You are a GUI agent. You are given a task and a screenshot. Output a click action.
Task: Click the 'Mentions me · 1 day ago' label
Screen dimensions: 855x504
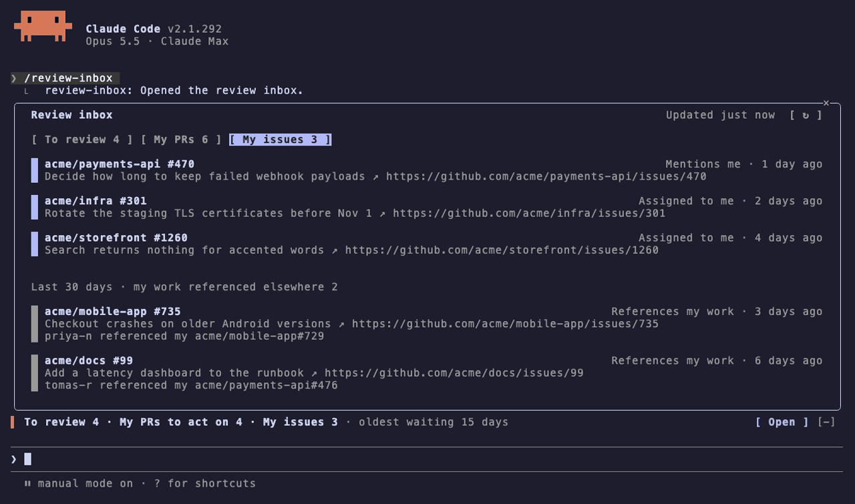[x=744, y=164]
